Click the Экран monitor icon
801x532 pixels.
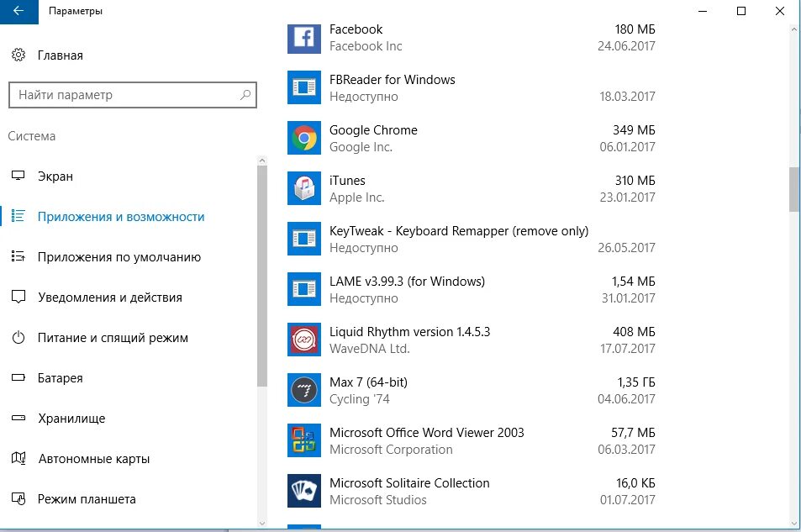coord(18,176)
